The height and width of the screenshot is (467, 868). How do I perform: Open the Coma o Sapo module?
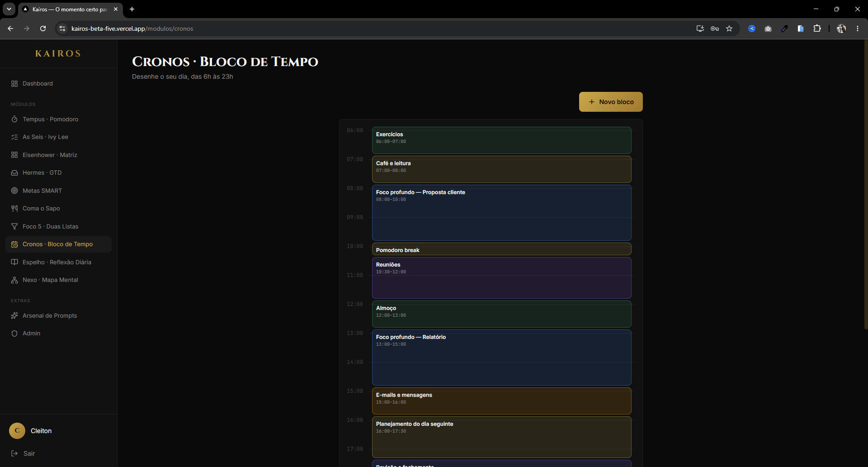(58, 209)
